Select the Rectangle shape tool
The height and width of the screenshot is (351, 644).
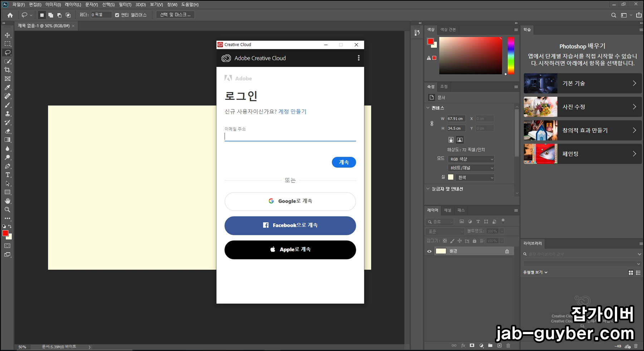(x=8, y=192)
